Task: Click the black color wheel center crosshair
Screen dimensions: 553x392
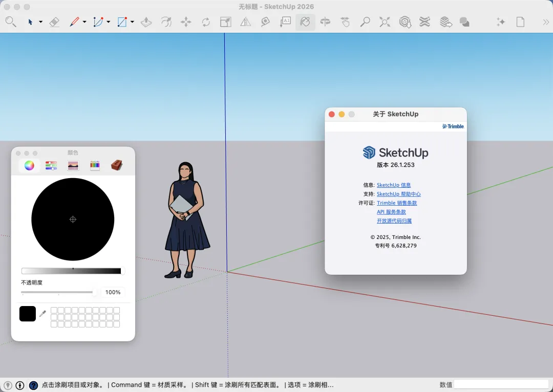Action: (73, 219)
